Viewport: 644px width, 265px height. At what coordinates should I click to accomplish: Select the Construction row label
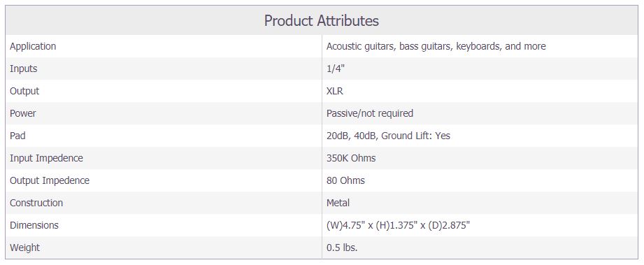36,203
